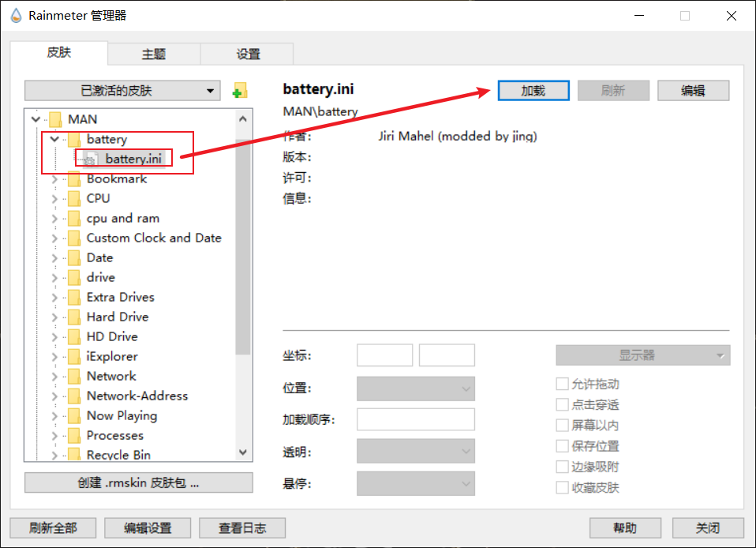This screenshot has width=756, height=548.
Task: Click the 刷新 button
Action: click(x=613, y=91)
